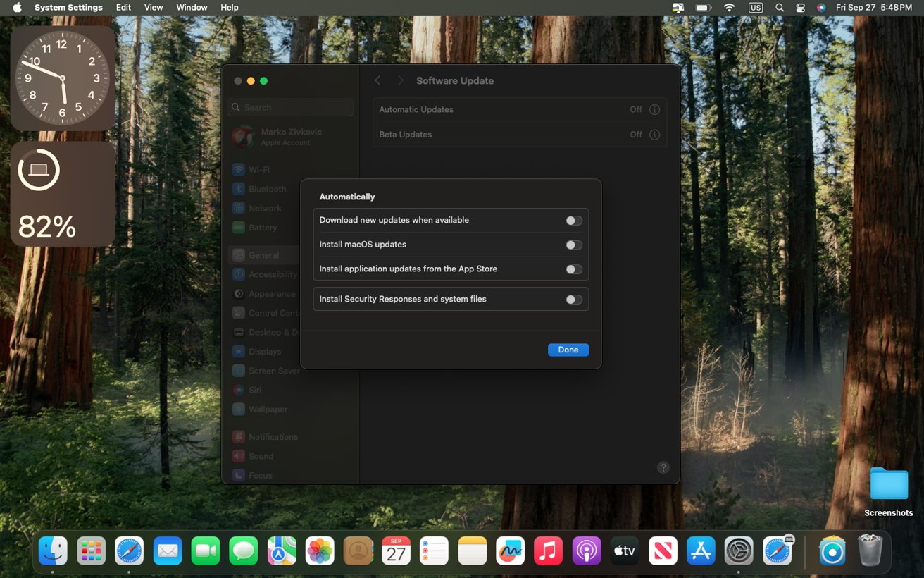
Task: Open the Edit menu
Action: 123,7
